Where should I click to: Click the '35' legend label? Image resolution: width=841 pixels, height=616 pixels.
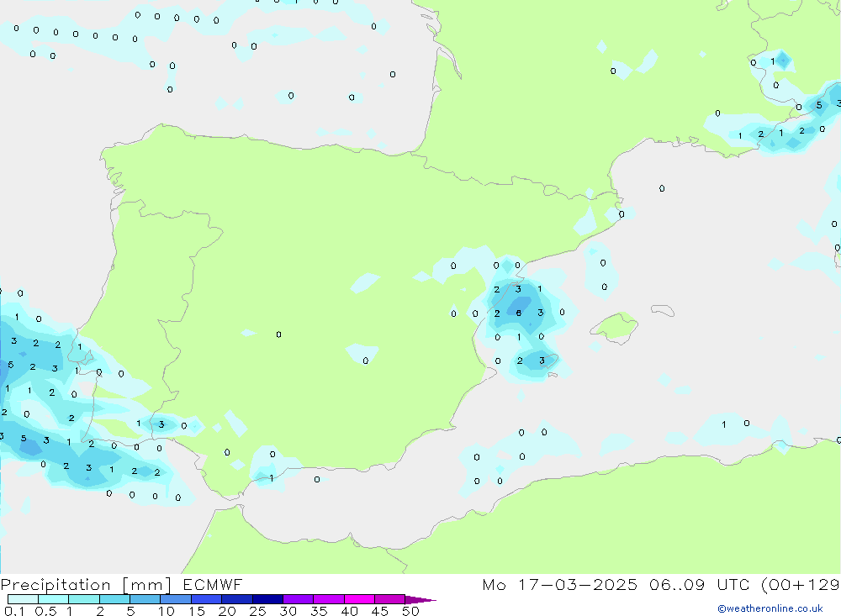[319, 611]
